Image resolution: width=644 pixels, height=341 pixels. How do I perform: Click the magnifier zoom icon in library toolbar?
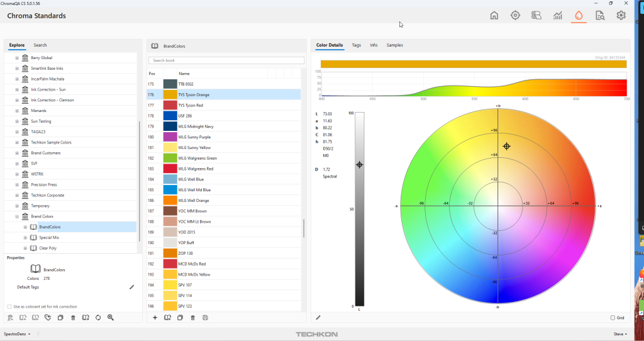tap(111, 318)
